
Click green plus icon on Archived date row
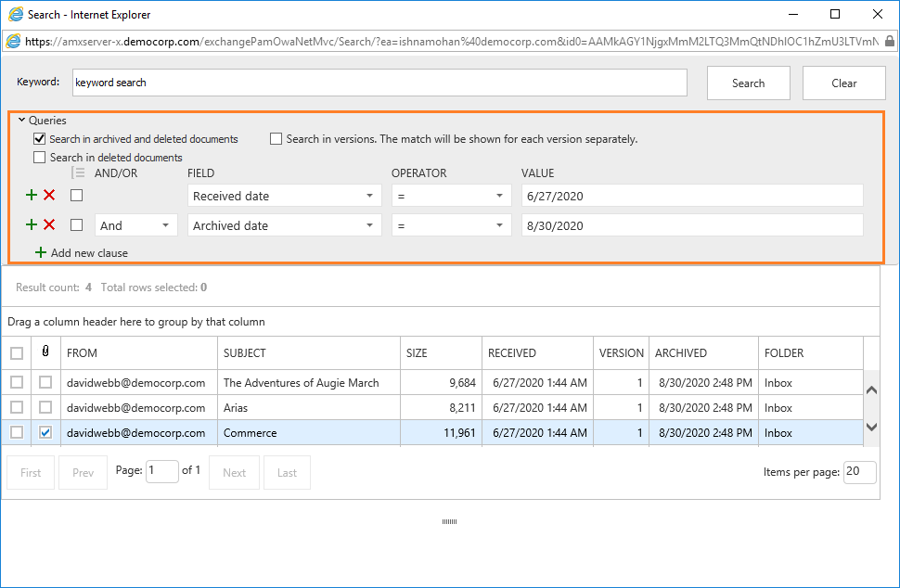coord(32,225)
